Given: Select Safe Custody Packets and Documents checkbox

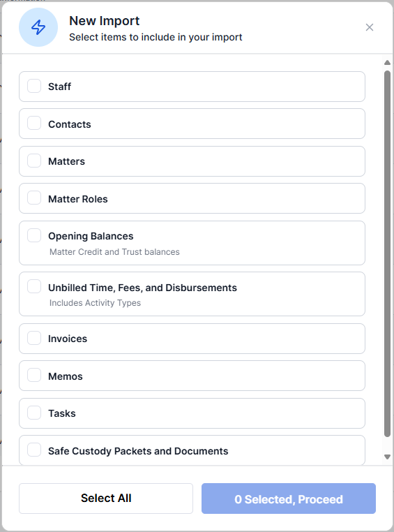Looking at the screenshot, I should point(34,450).
